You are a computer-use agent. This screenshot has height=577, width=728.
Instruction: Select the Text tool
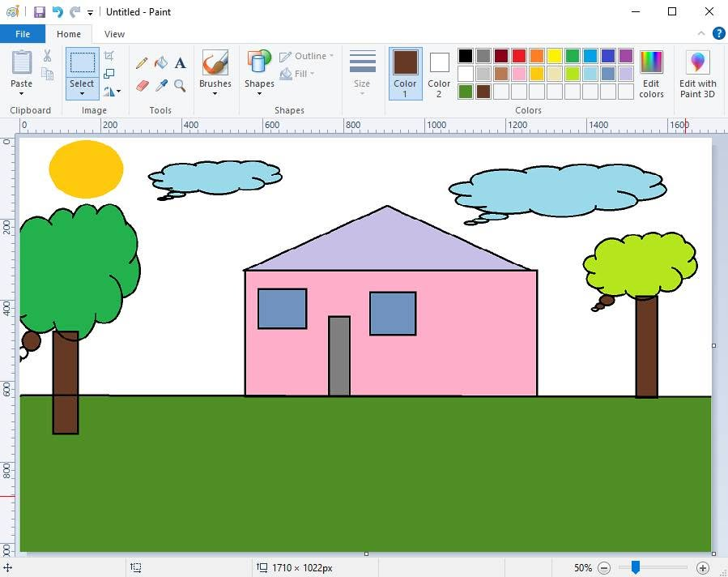[180, 62]
